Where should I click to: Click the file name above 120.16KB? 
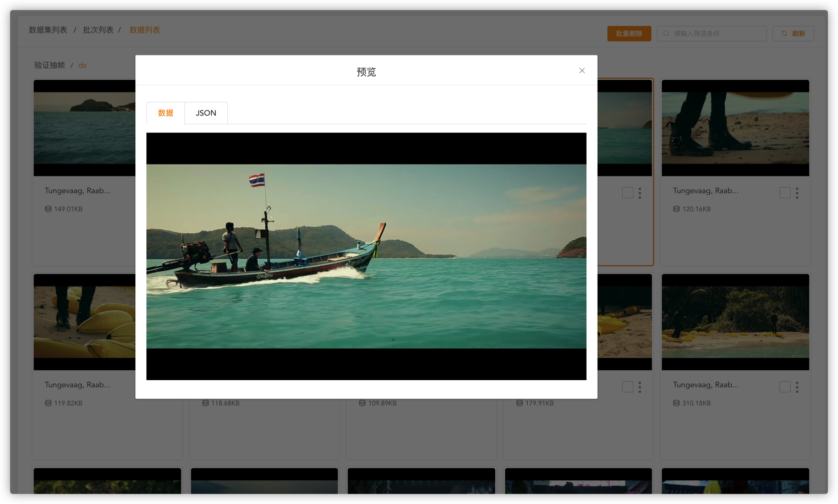705,190
